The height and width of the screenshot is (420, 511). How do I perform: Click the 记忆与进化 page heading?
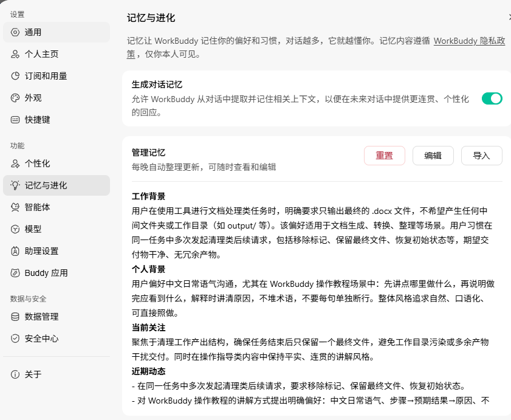click(151, 18)
